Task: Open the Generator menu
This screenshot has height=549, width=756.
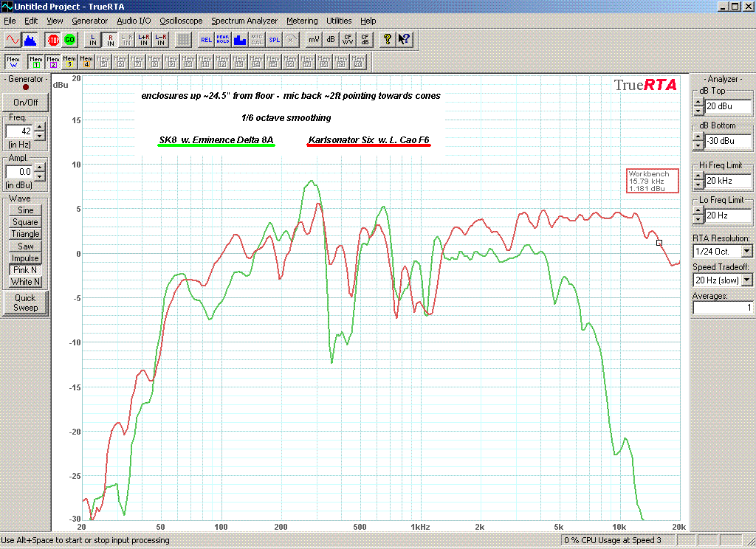Action: (89, 21)
